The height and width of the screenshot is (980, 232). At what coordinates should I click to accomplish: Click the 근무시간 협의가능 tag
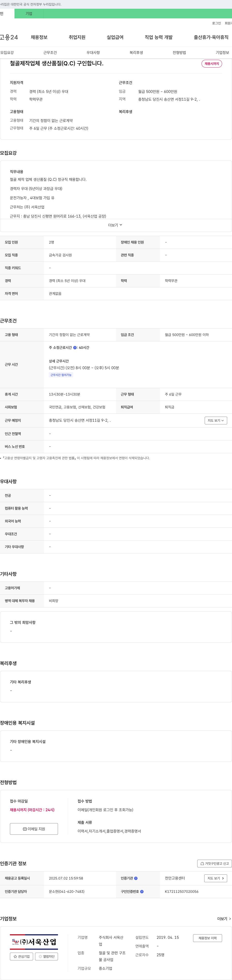[x=61, y=375]
